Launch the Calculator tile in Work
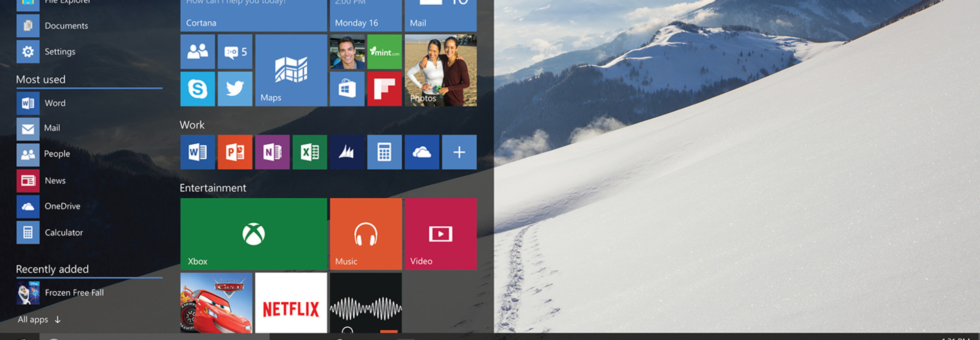 (384, 152)
